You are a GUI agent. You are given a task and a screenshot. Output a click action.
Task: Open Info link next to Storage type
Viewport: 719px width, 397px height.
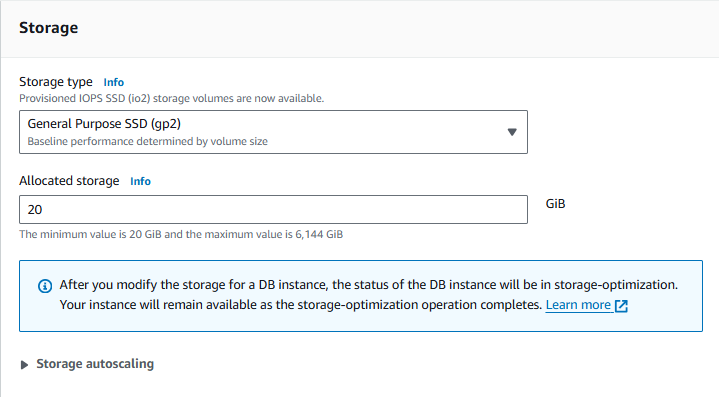(113, 82)
